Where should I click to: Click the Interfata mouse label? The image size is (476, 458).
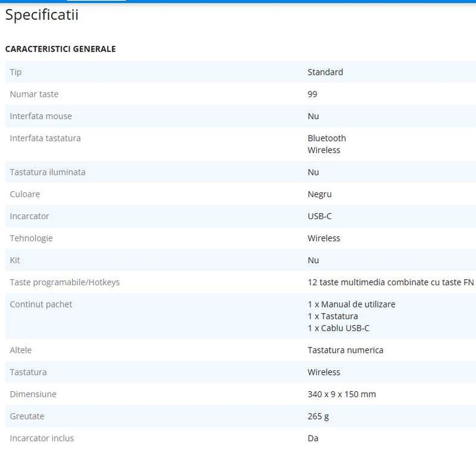point(41,116)
